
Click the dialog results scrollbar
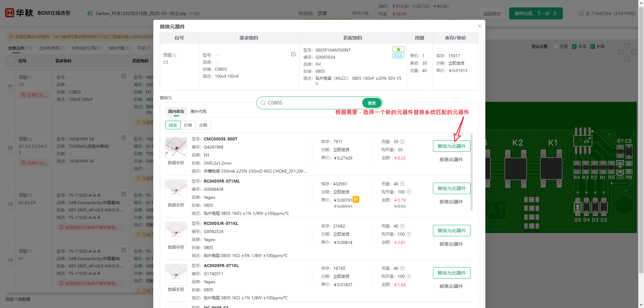(472, 172)
